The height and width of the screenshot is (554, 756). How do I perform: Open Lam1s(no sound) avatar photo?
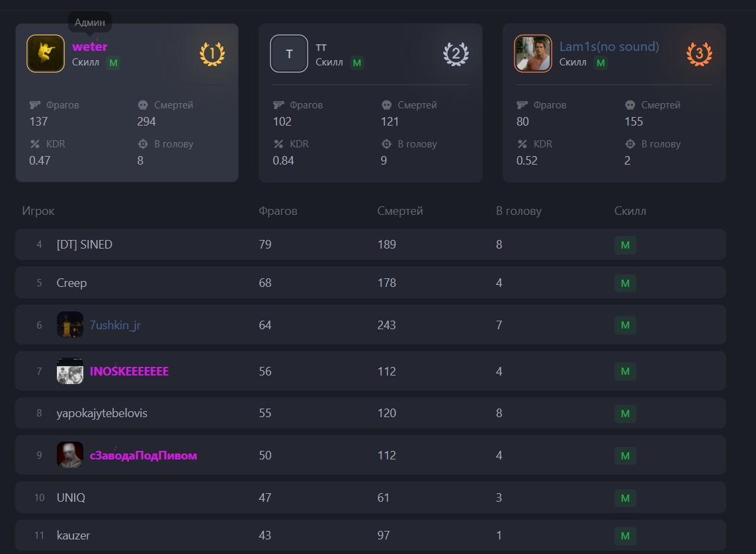click(532, 54)
